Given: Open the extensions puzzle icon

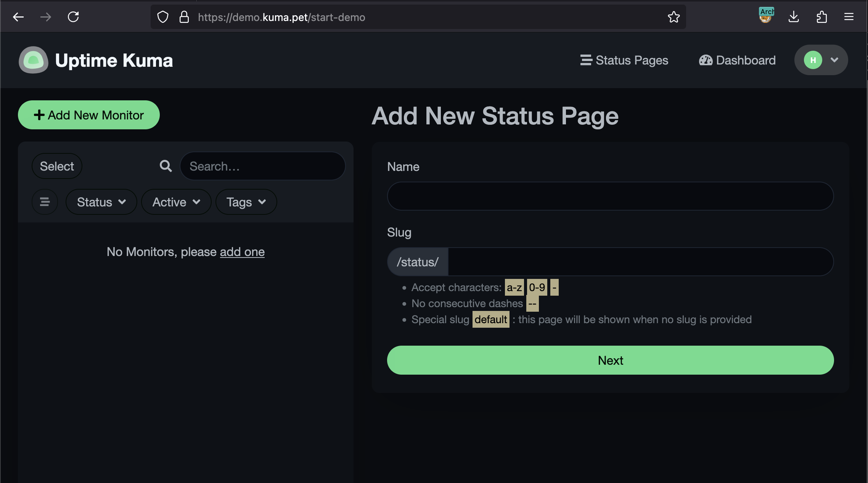Looking at the screenshot, I should pyautogui.click(x=822, y=17).
